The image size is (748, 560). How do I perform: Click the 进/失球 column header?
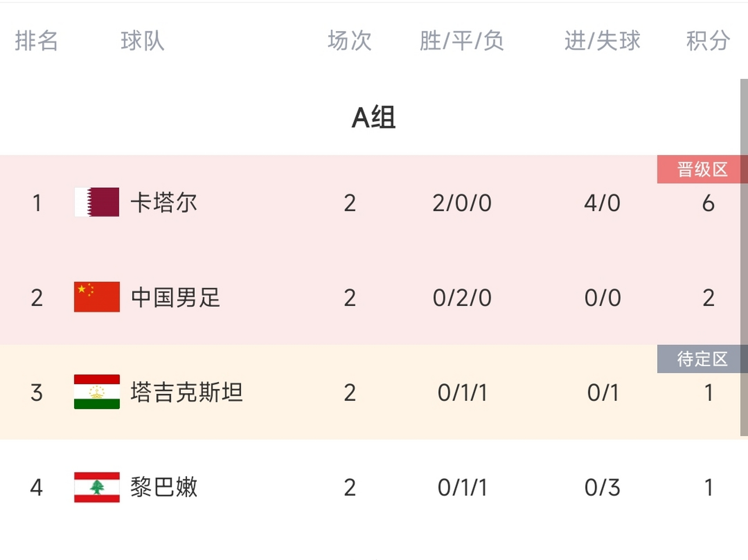coord(602,41)
